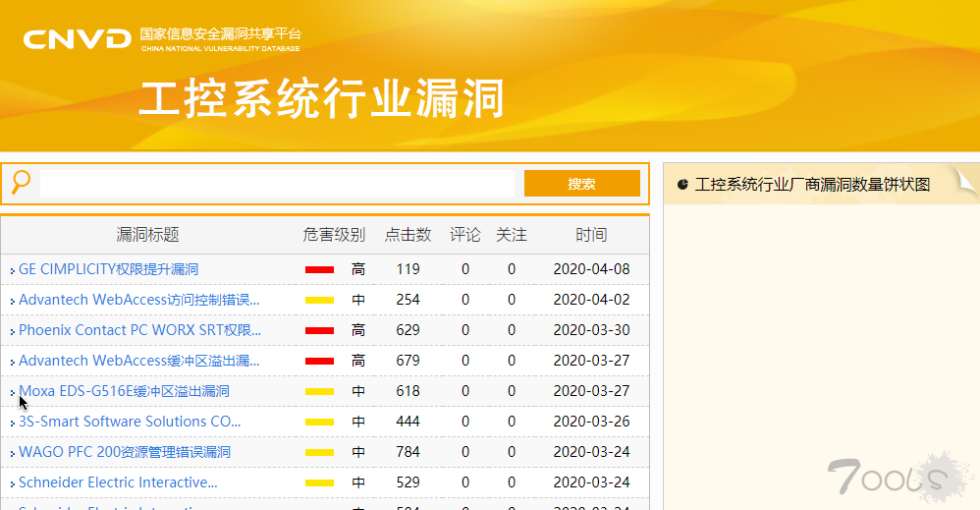This screenshot has width=980, height=510.
Task: Click bullet arrow before GE CIMPLICITY row
Action: (13, 270)
